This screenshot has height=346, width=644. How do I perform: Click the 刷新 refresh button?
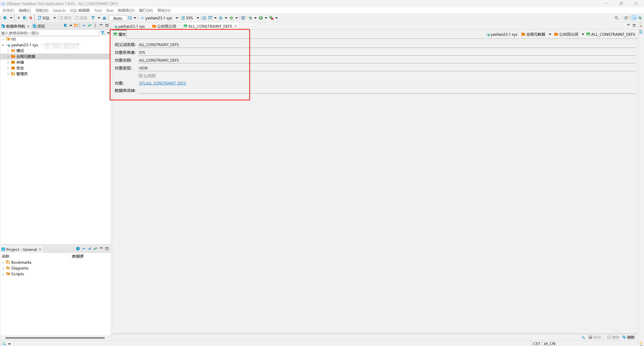click(x=629, y=337)
